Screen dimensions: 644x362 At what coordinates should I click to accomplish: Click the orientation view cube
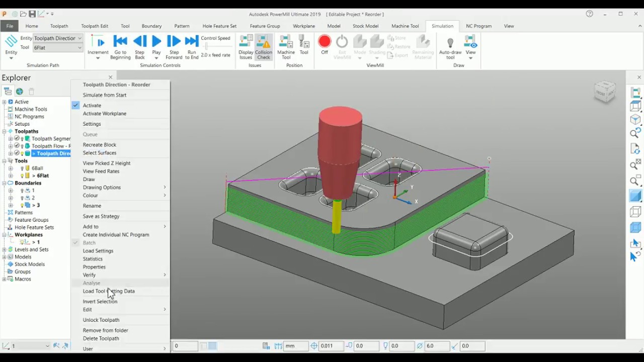coord(605,92)
